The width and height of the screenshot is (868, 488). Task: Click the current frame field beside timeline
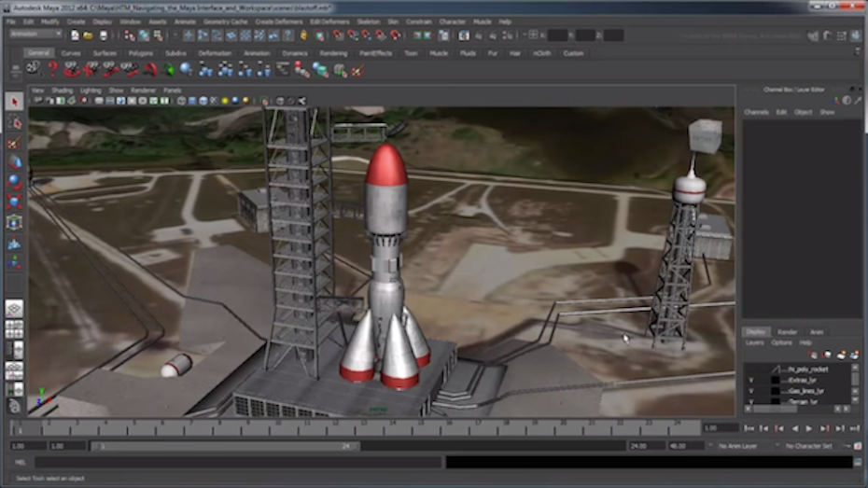coord(720,428)
